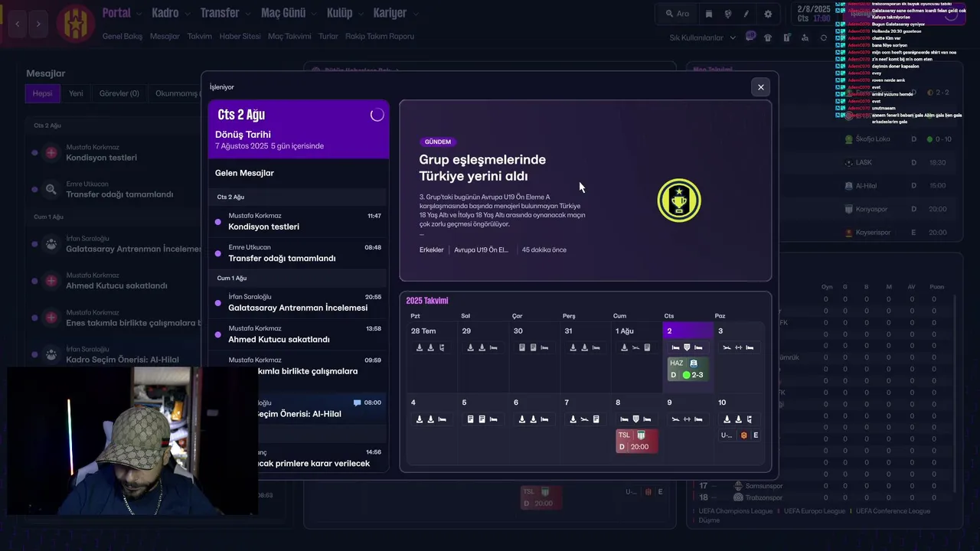Click the opponent badge on the HAZ match tile

[x=694, y=363]
